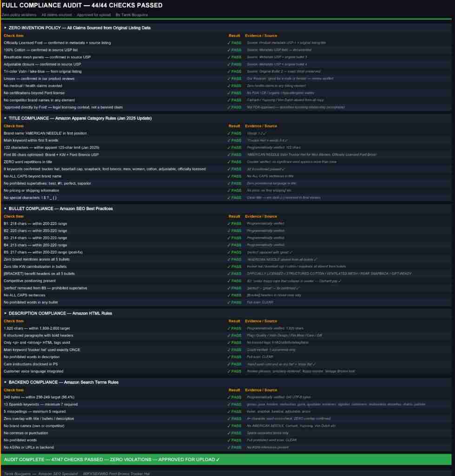Toggle the BULLET COMPLIANCE section arrow
The image size is (455, 476).
click(x=6, y=209)
